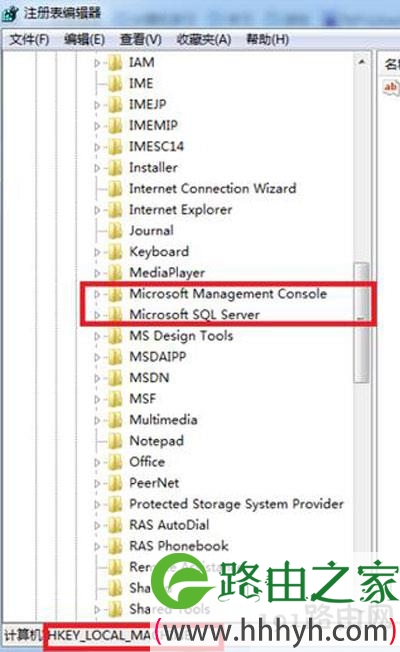
Task: Open the 查看(V) menu
Action: point(141,40)
